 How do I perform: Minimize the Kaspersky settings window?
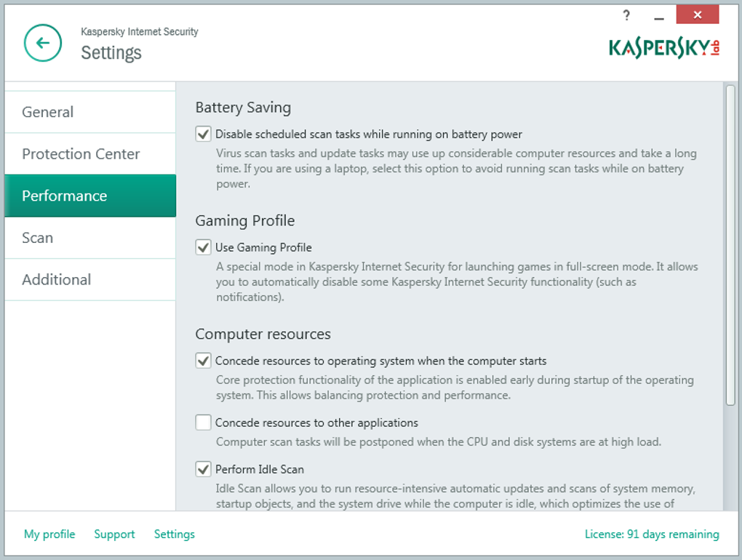659,17
